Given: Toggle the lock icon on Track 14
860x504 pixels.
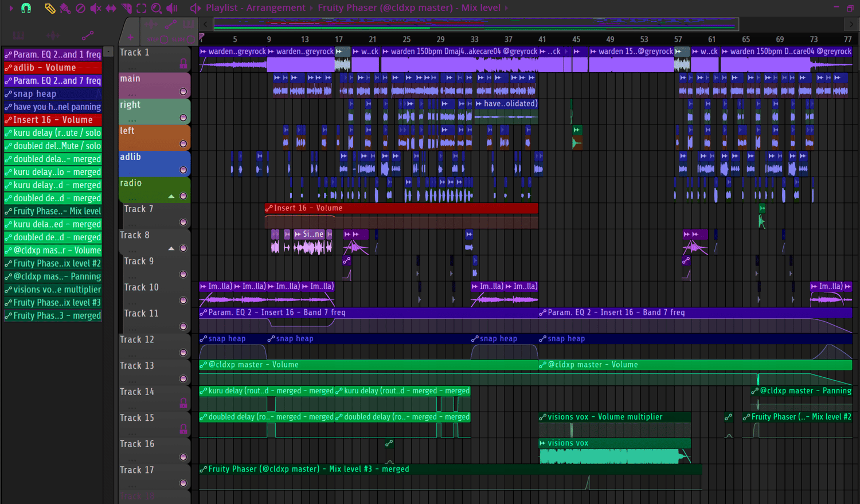Looking at the screenshot, I should point(183,403).
